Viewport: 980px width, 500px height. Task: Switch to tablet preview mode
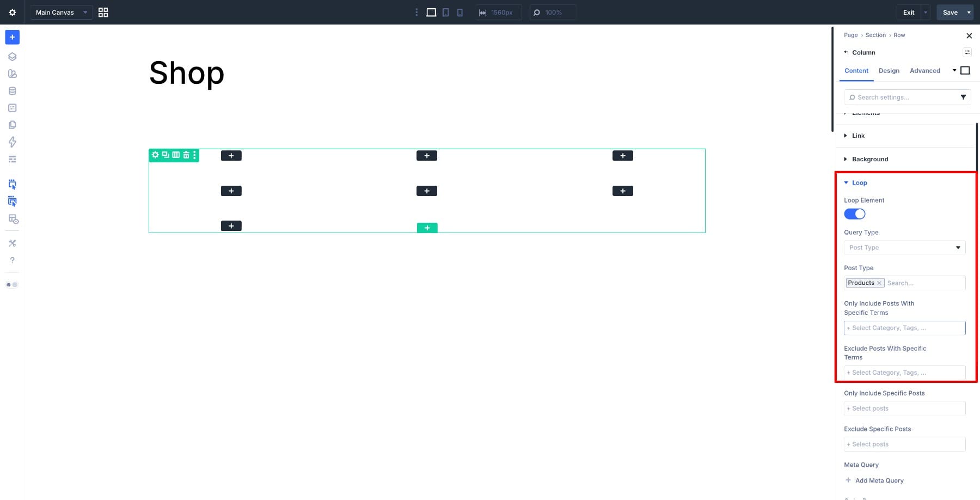[x=445, y=12]
